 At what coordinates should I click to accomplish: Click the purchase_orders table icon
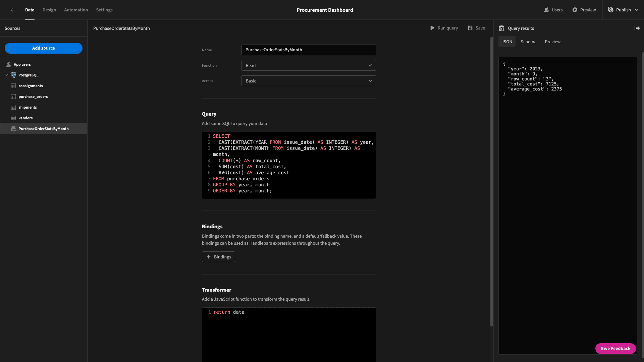click(13, 97)
